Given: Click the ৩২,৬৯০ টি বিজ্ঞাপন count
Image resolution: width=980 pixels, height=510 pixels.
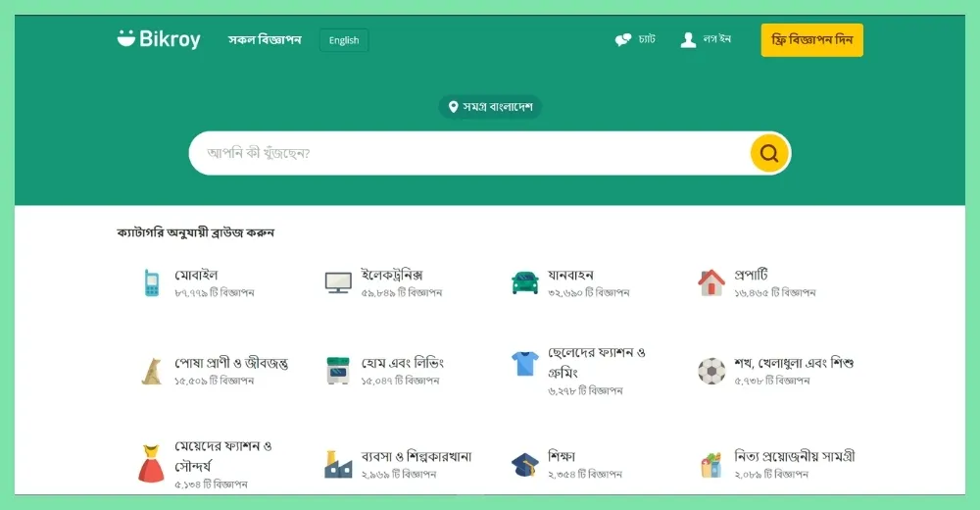Looking at the screenshot, I should [589, 293].
